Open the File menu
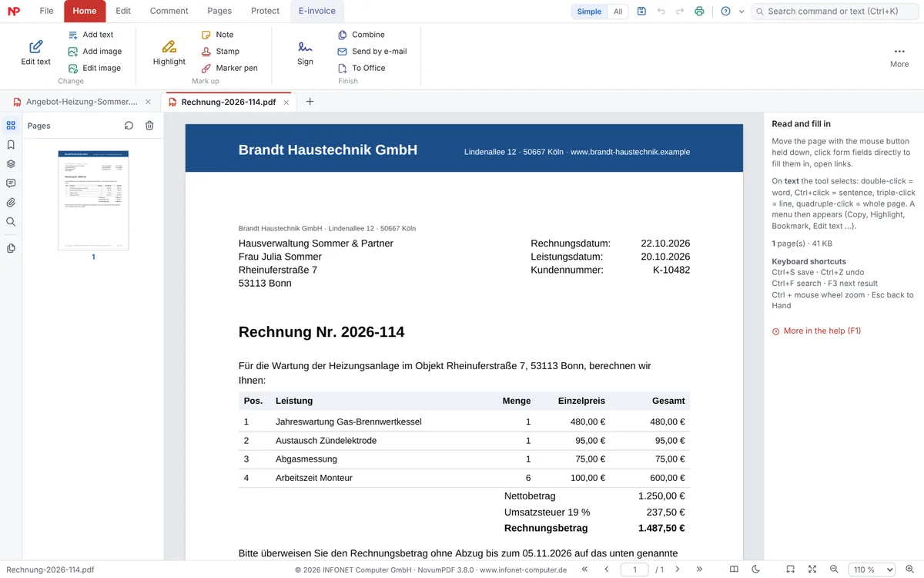Viewport: 924px width, 578px height. point(47,11)
